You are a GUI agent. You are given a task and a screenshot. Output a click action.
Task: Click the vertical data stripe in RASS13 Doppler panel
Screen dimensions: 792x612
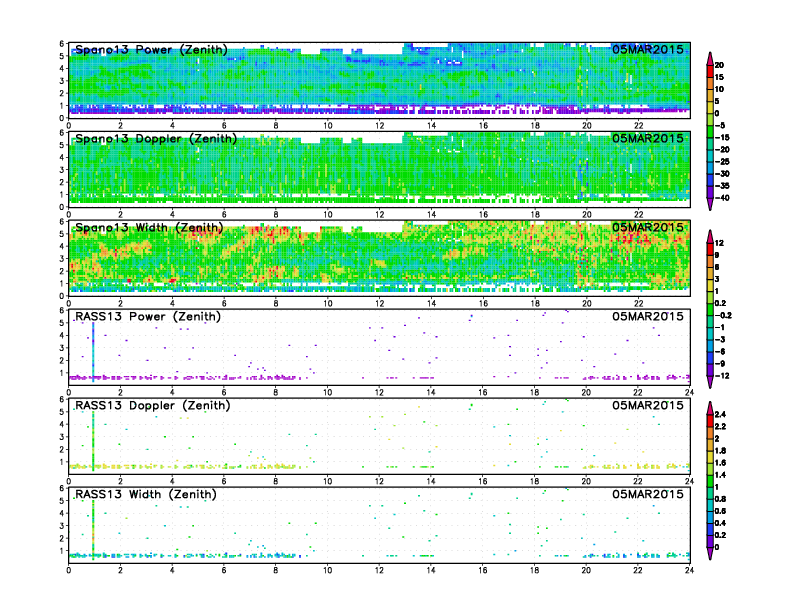[93, 441]
